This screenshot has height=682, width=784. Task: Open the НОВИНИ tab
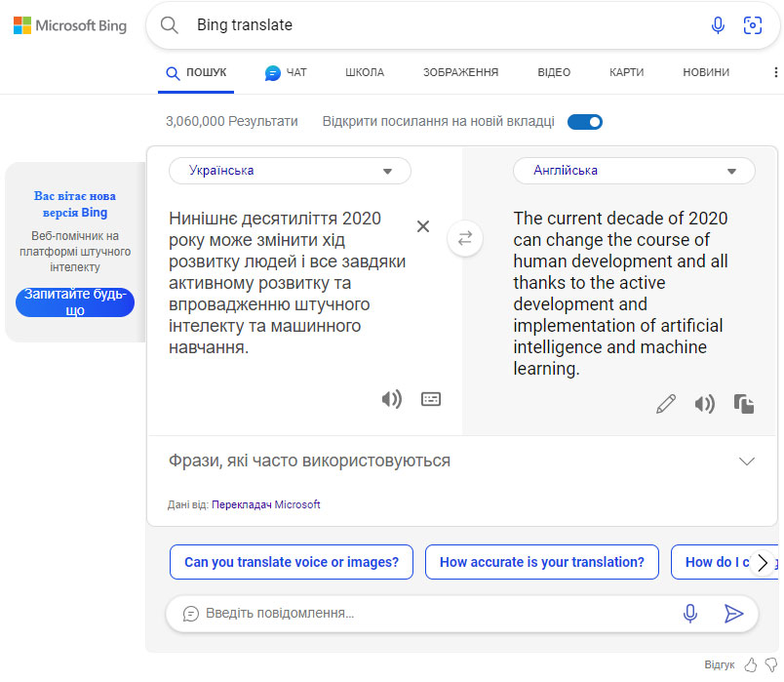pyautogui.click(x=706, y=72)
